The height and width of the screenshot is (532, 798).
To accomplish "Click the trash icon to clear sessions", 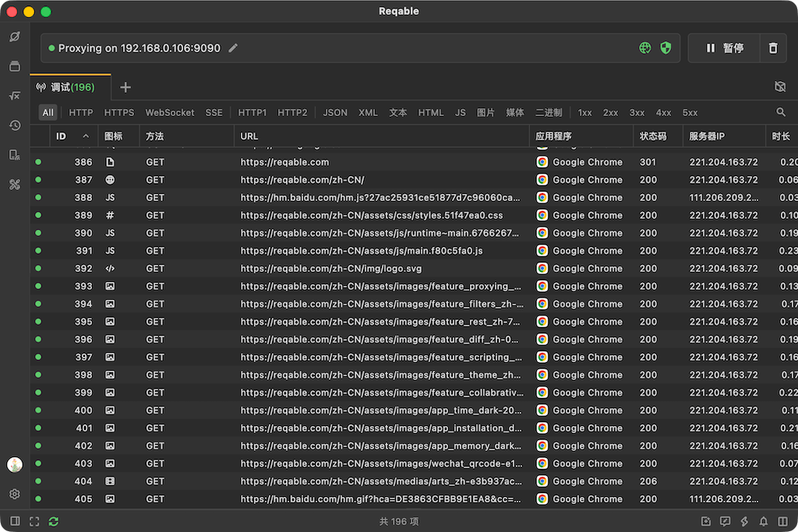I will pyautogui.click(x=772, y=48).
